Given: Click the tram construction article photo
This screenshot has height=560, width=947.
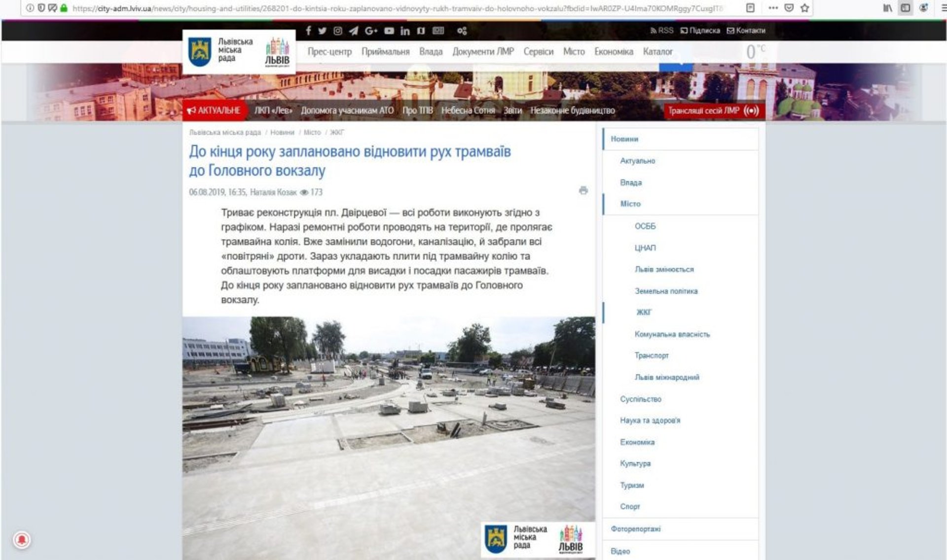Looking at the screenshot, I should (x=389, y=438).
